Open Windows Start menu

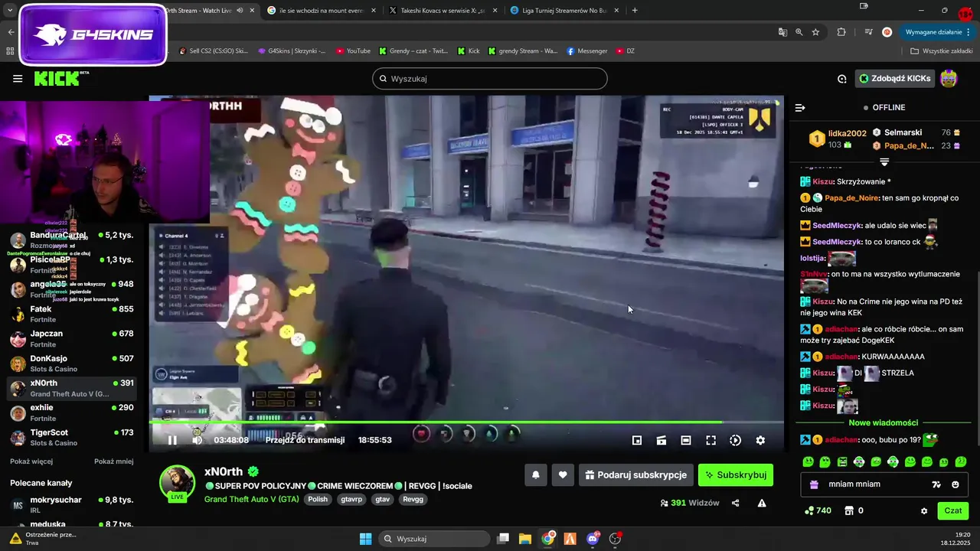[365, 539]
